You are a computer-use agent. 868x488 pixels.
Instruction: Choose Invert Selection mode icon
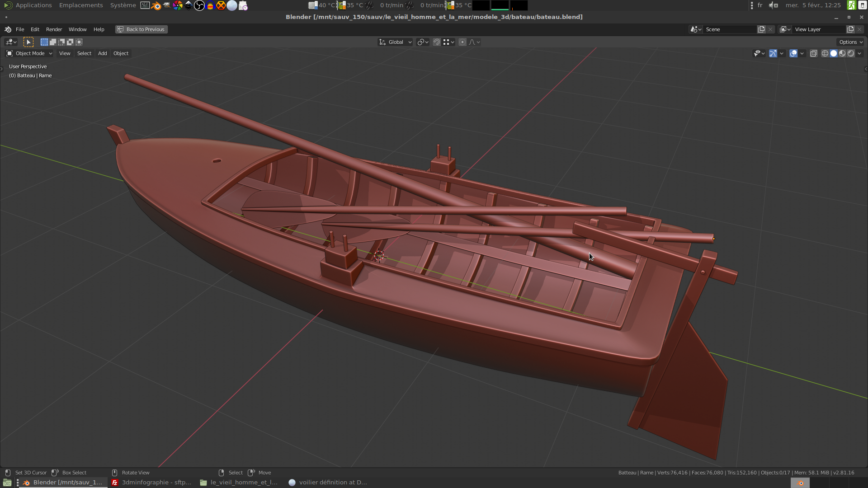pos(70,42)
